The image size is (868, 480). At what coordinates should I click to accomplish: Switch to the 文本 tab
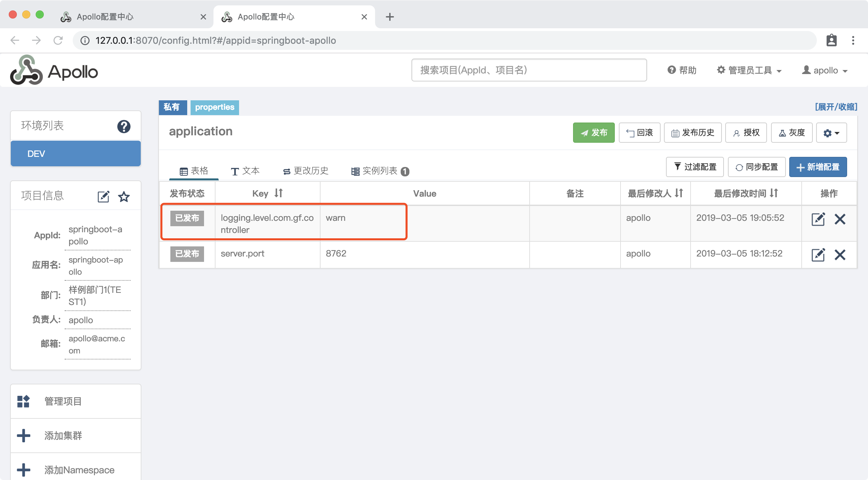pos(245,171)
